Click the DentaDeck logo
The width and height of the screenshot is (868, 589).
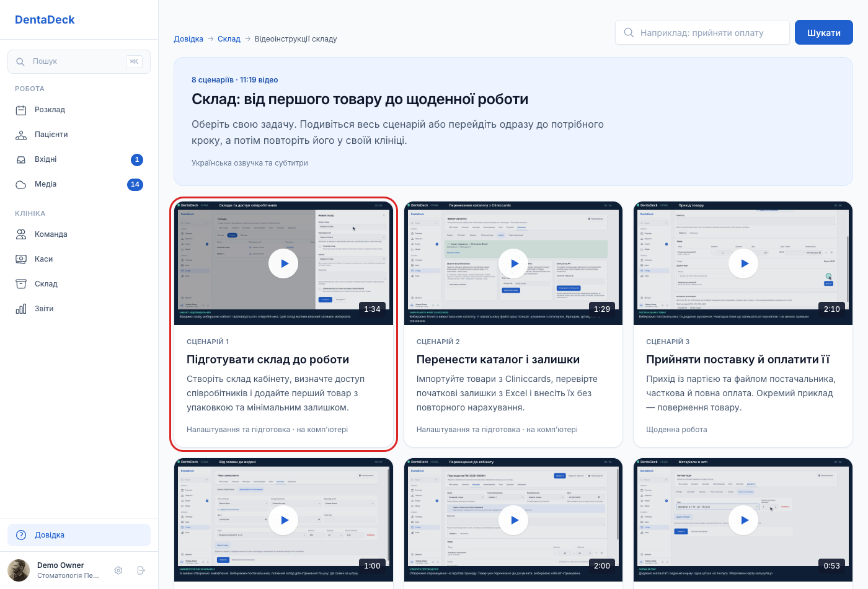click(x=45, y=20)
